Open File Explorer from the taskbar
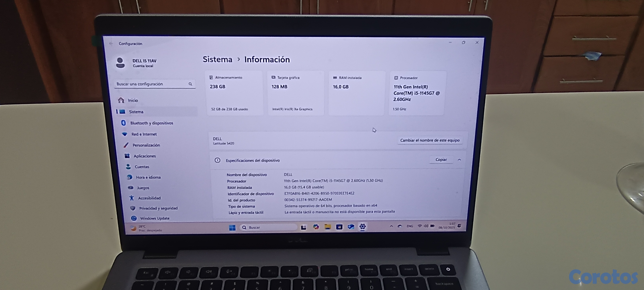The image size is (644, 290). coord(328,227)
